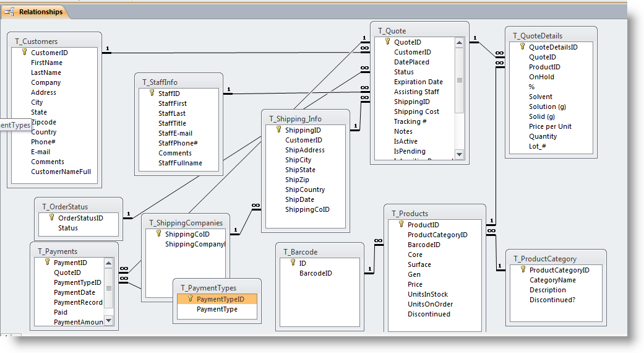Select the T_Shipping_Info table title bar

tap(306, 119)
